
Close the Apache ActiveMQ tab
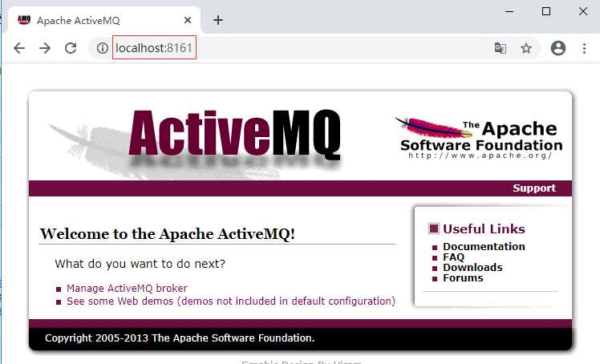pos(188,20)
